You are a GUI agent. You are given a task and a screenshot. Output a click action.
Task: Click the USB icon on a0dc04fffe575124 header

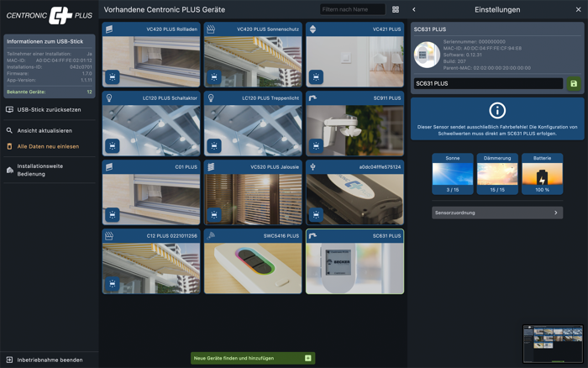click(x=312, y=167)
